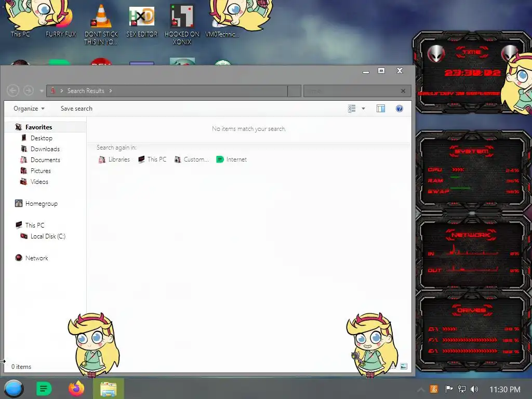Change view layout icon
Viewport: 532px width, 399px height.
point(352,109)
